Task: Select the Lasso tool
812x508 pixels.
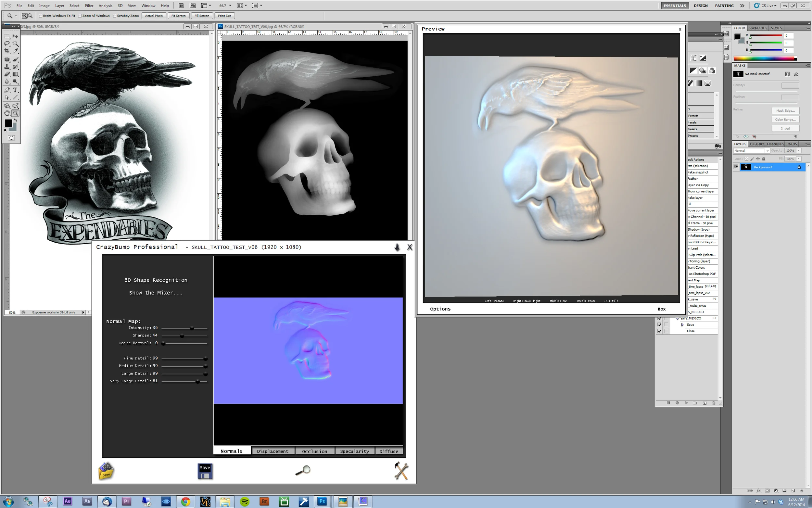Action: point(7,43)
